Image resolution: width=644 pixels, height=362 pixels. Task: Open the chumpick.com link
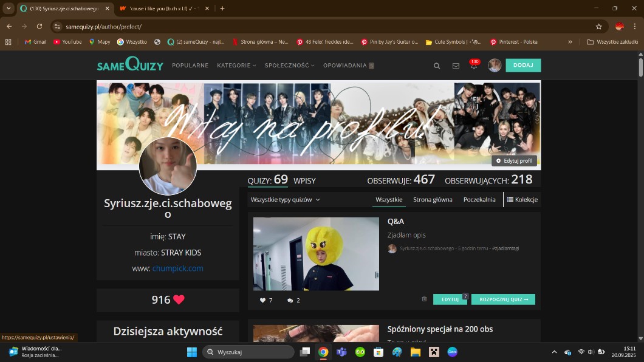[177, 268]
